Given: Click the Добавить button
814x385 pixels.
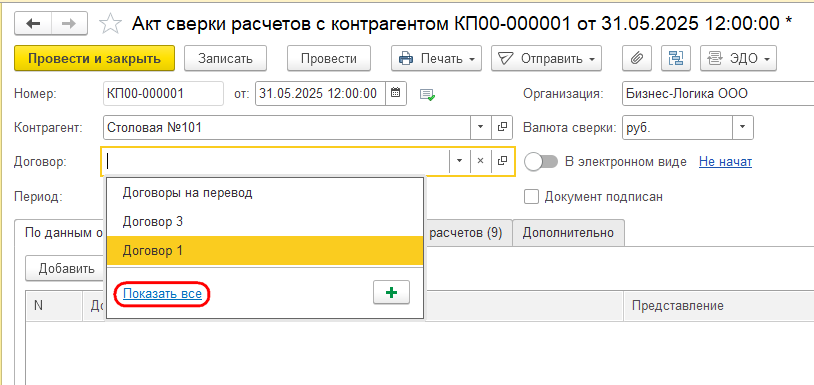Looking at the screenshot, I should point(66,269).
